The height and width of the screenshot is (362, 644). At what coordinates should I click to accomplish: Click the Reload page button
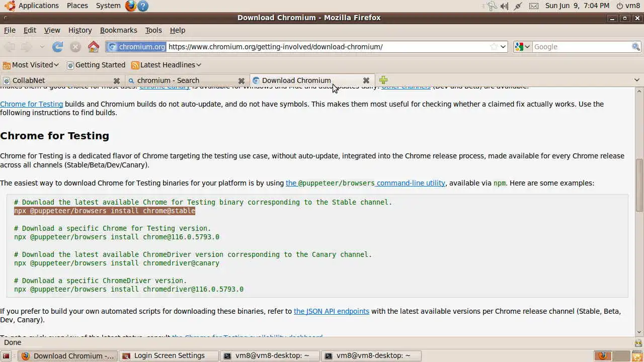point(58,47)
